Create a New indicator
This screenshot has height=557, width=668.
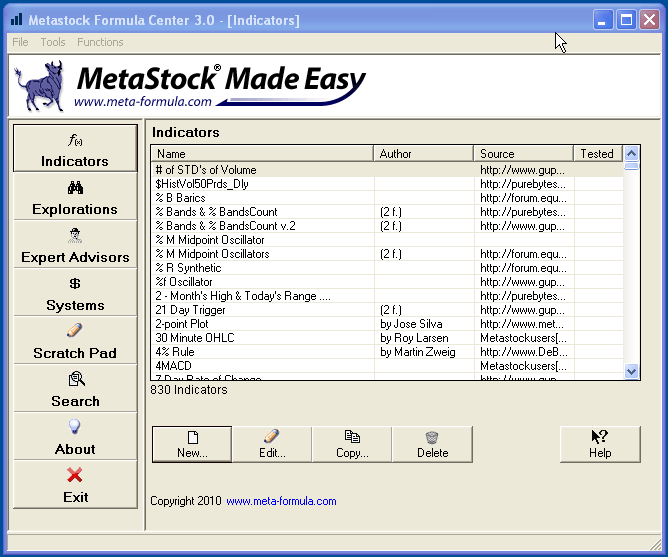click(192, 444)
